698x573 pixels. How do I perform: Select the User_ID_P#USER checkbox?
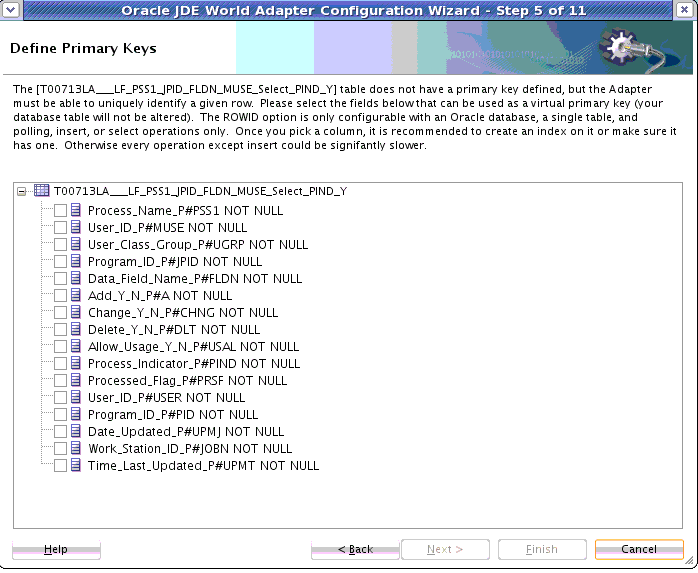61,398
